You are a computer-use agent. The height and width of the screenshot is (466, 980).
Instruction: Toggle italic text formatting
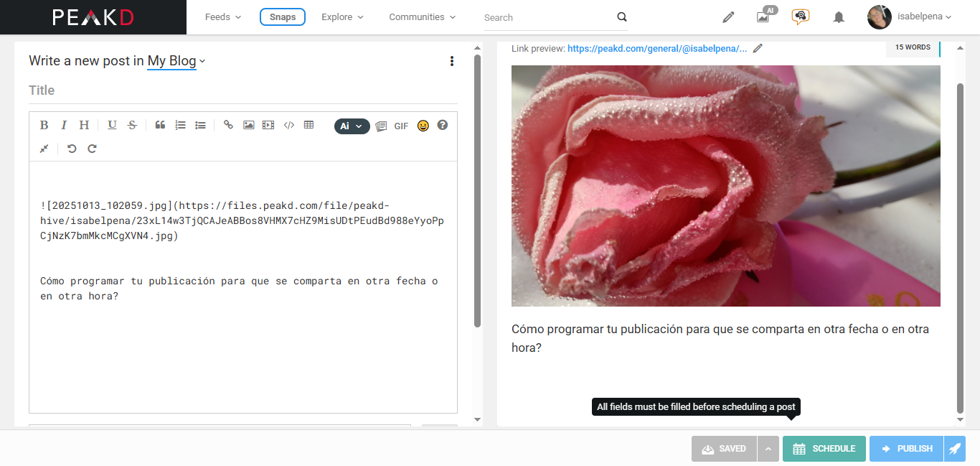64,125
